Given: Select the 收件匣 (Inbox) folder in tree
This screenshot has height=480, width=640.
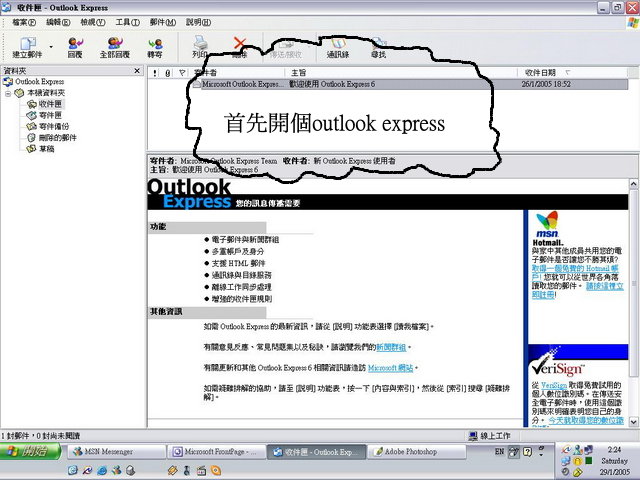Looking at the screenshot, I should click(x=49, y=104).
